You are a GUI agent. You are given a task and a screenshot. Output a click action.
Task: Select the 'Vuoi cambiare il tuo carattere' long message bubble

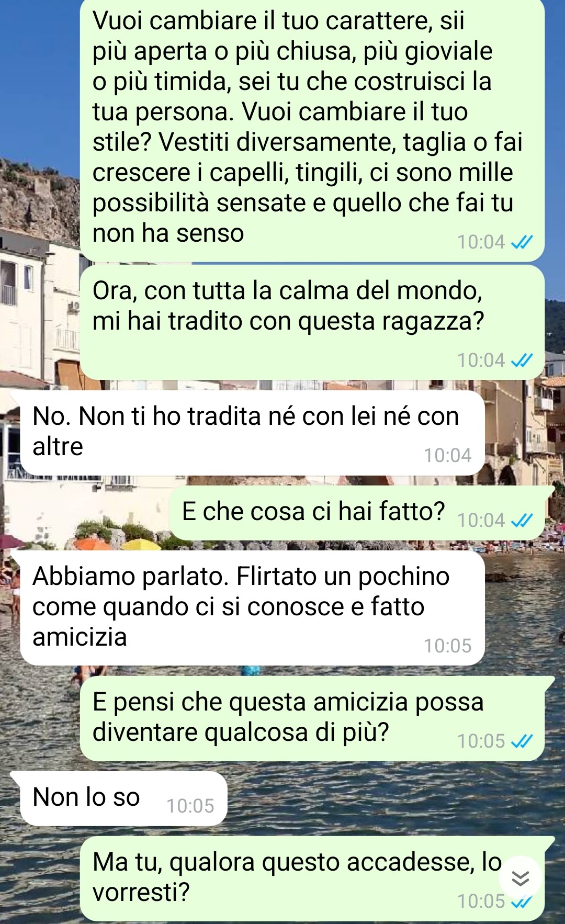pyautogui.click(x=312, y=130)
